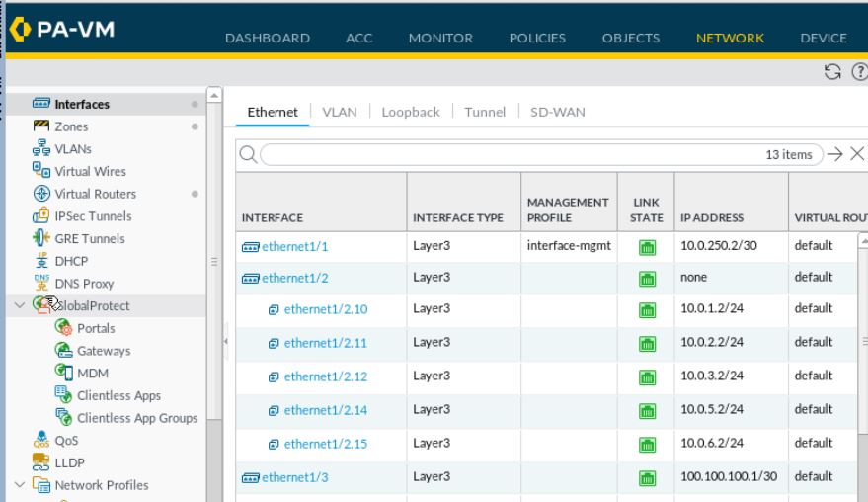Collapse the GlobalProtect tree node
868x502 pixels.
point(21,306)
